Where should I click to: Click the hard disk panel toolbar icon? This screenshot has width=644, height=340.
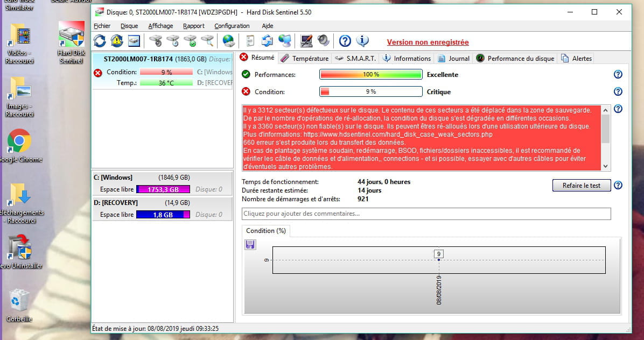pyautogui.click(x=134, y=40)
